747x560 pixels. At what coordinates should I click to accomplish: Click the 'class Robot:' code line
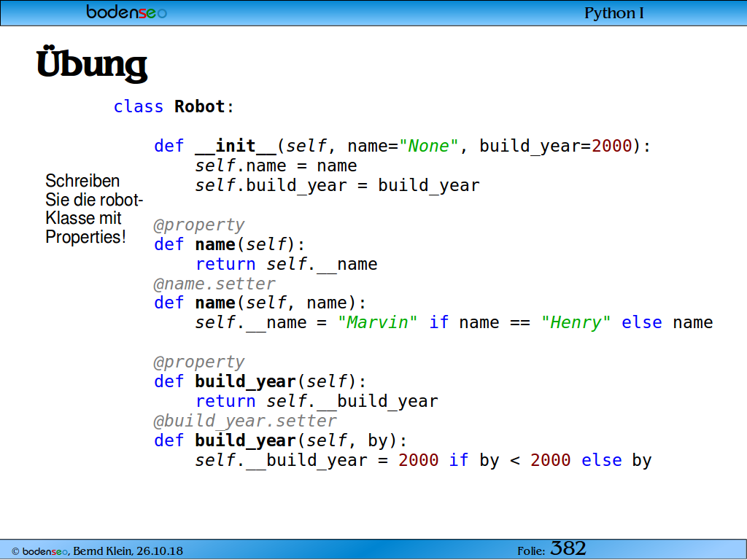pyautogui.click(x=174, y=106)
